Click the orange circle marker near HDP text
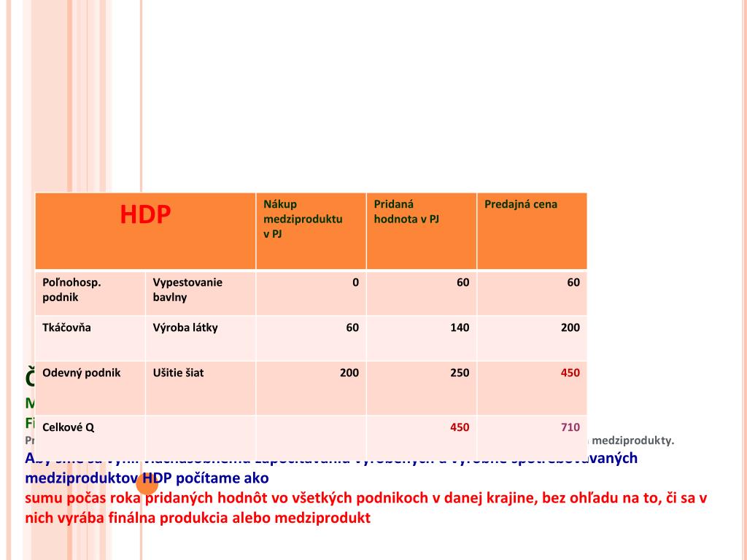Image resolution: width=747 pixels, height=560 pixels. pyautogui.click(x=147, y=485)
